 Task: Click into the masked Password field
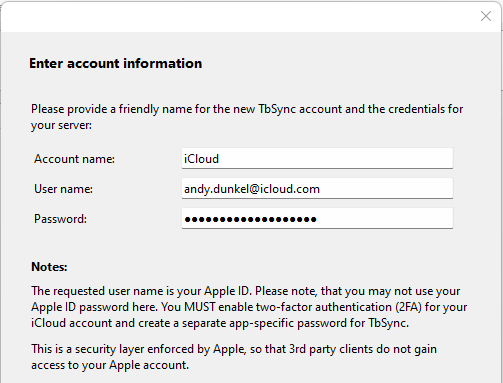click(317, 218)
